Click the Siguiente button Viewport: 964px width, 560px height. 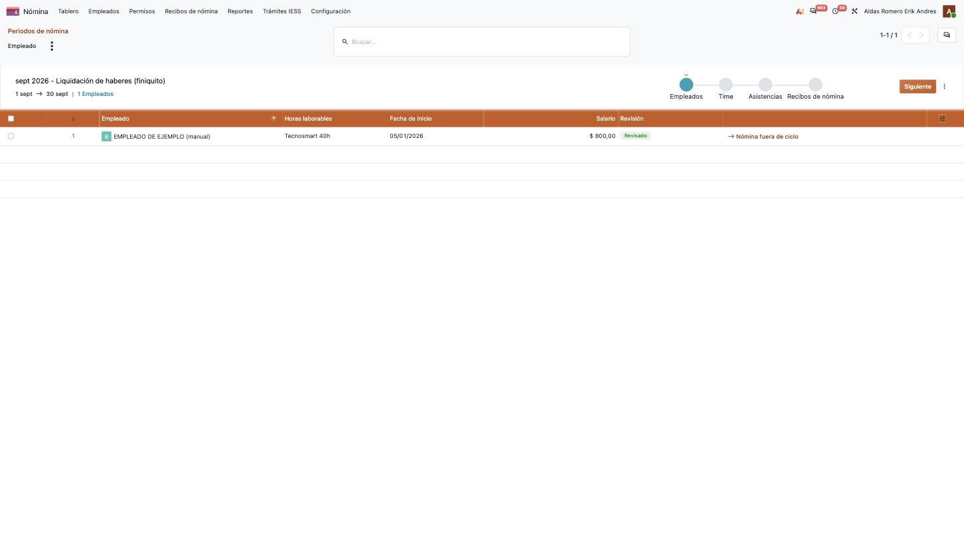coord(917,87)
